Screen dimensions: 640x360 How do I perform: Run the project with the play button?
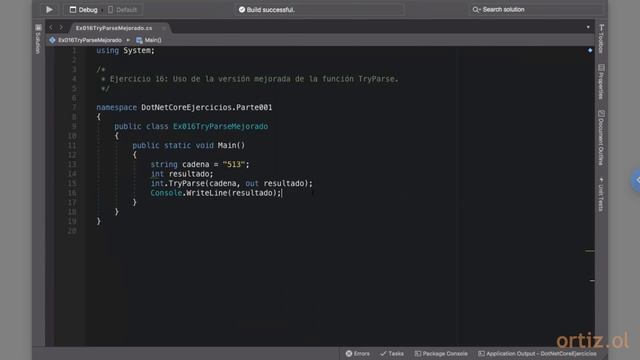tap(49, 9)
